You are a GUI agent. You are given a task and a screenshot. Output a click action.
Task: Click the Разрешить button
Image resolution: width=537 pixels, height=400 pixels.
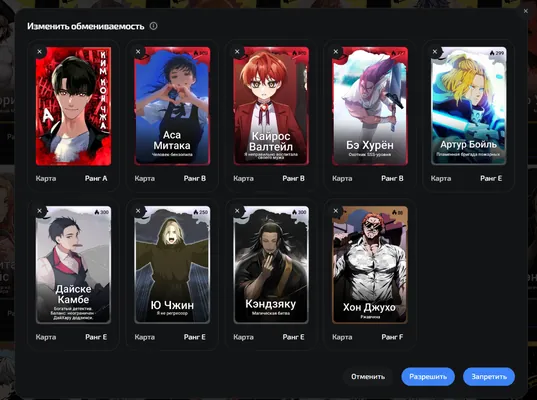[x=428, y=377]
